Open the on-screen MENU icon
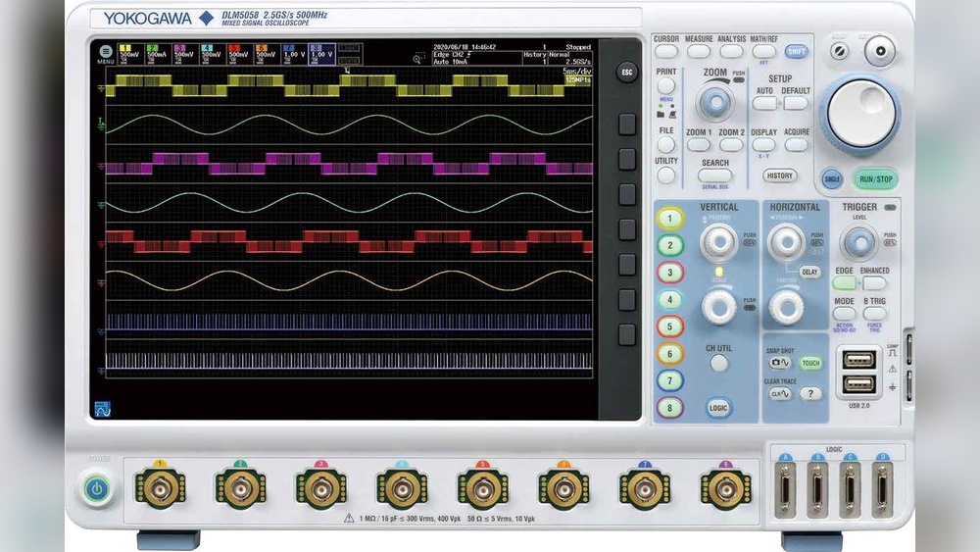This screenshot has width=980, height=552. tap(106, 53)
